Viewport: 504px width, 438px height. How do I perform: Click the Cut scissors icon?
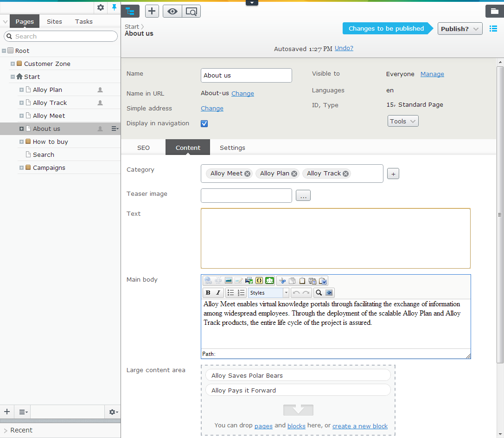click(x=282, y=281)
